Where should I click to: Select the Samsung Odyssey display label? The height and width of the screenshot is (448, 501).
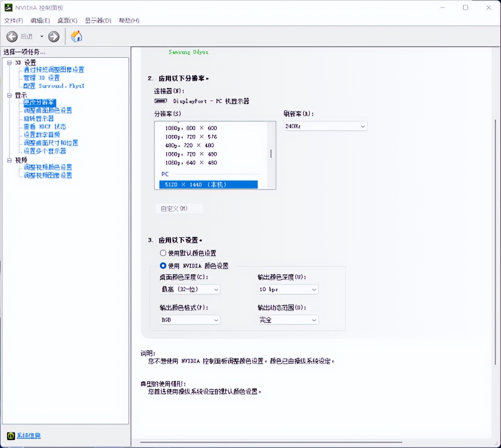[x=189, y=52]
